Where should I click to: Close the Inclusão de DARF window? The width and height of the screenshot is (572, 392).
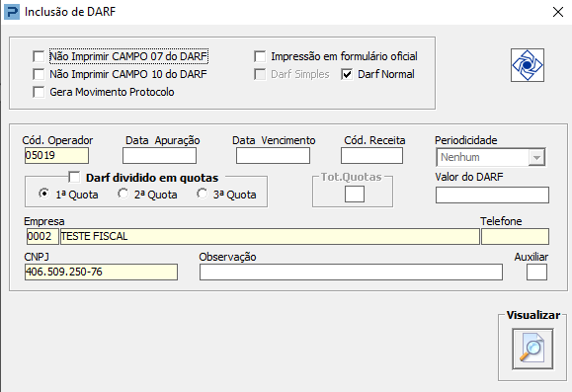pos(558,12)
